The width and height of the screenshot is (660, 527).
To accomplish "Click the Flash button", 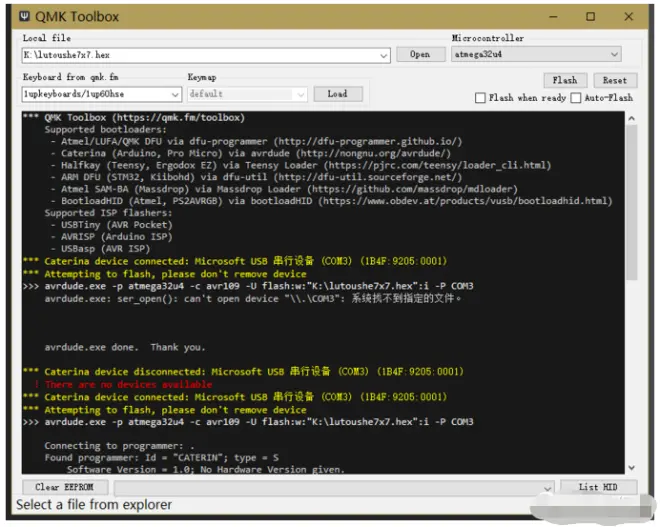I will point(564,80).
